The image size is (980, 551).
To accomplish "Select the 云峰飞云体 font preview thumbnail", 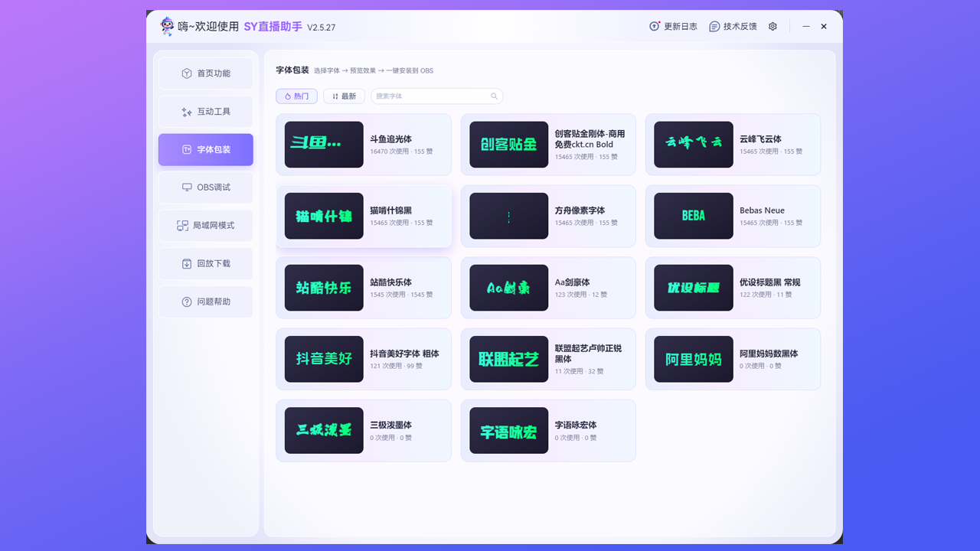I will click(x=694, y=145).
